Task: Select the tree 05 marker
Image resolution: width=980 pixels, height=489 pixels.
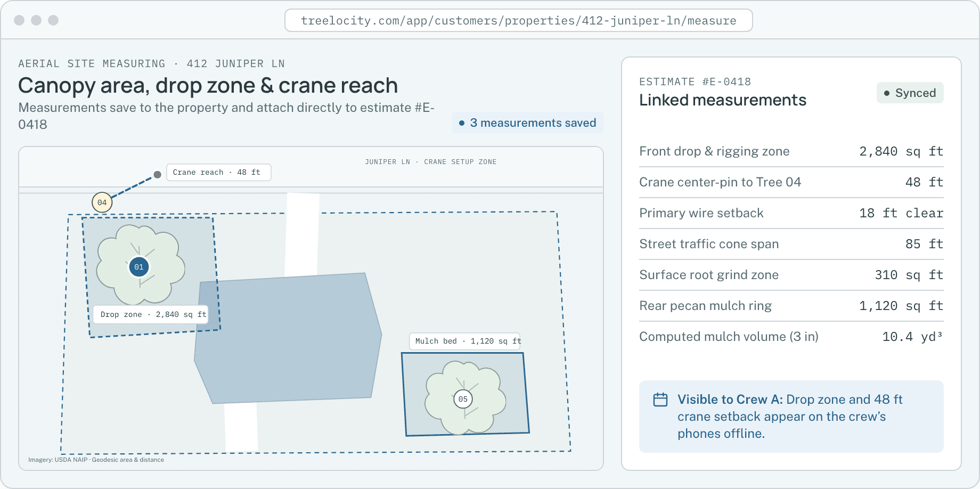Action: click(x=463, y=399)
